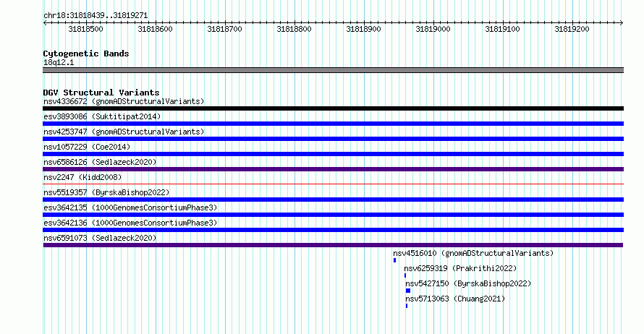Select the 18q12.1 band label
The height and width of the screenshot is (334, 644).
[x=59, y=62]
